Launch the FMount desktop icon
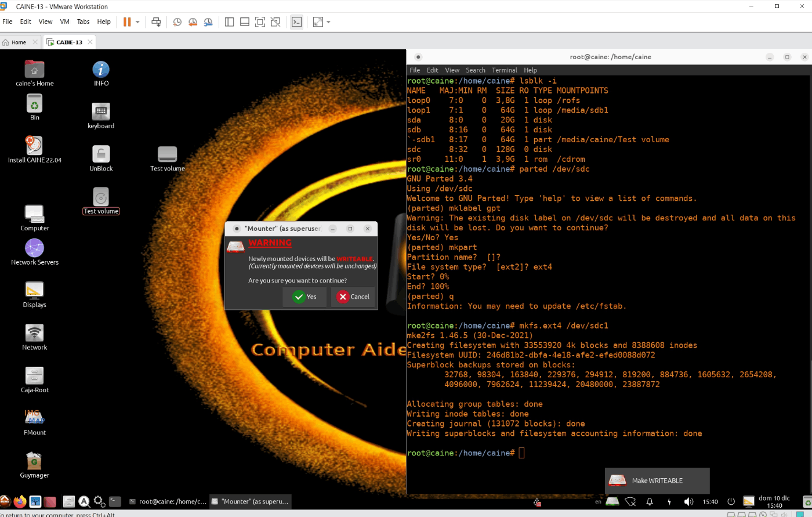Viewport: 812px width, 517px height. (x=35, y=422)
